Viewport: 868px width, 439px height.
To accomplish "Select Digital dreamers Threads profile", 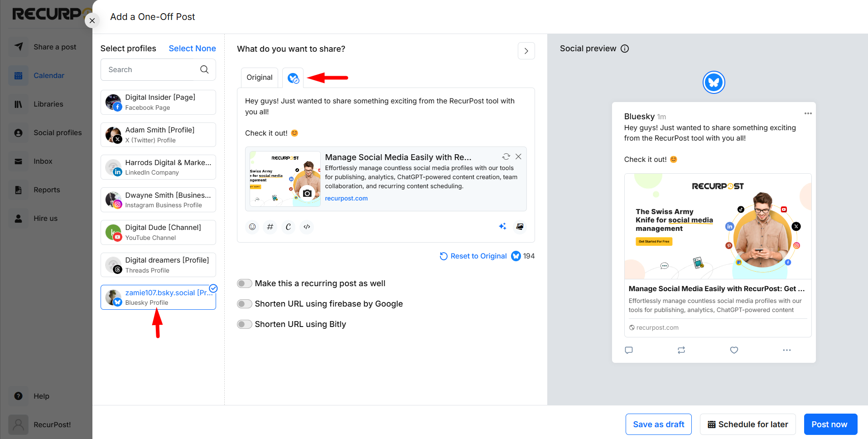I will pyautogui.click(x=158, y=265).
